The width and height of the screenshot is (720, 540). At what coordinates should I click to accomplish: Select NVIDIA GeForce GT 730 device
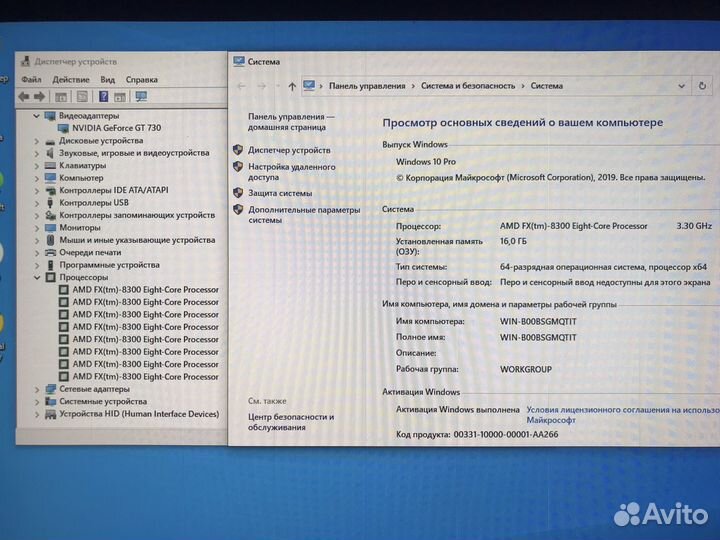click(x=117, y=128)
